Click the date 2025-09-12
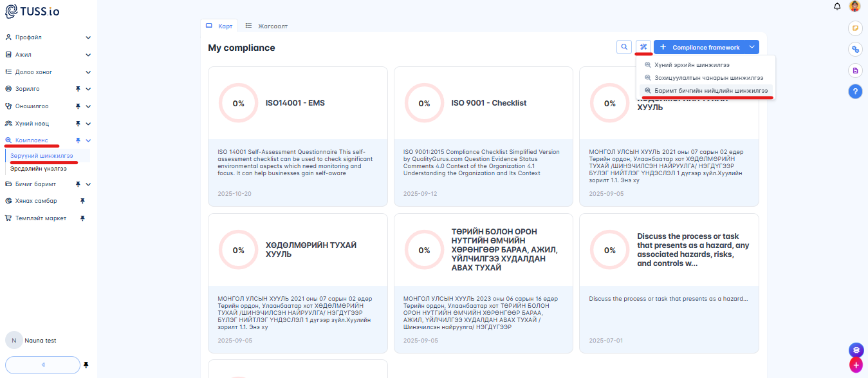Viewport: 868px width, 378px height. click(x=420, y=193)
